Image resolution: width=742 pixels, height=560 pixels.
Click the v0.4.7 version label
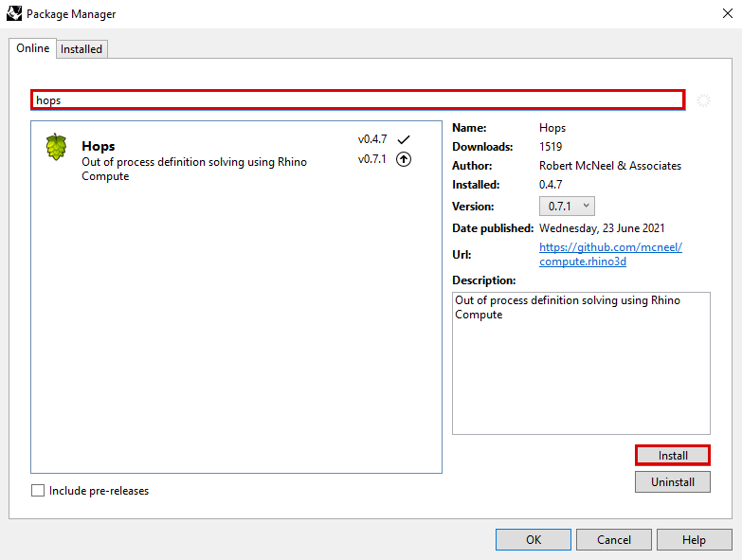pyautogui.click(x=372, y=139)
